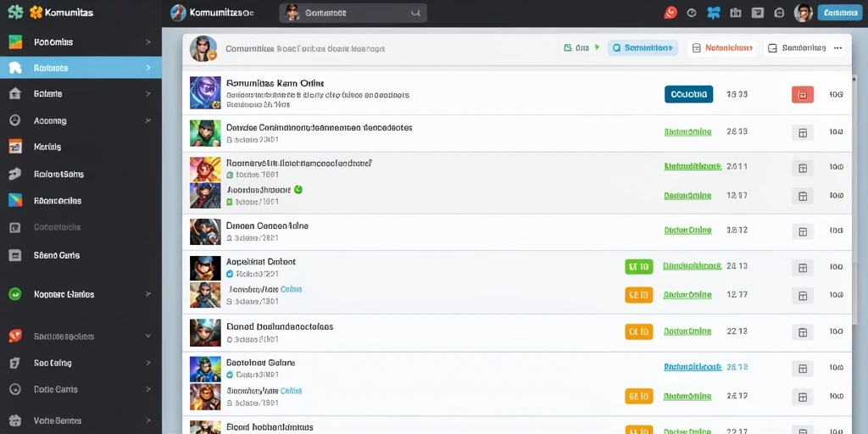Click the red icon beside Santoleeoetors
Image resolution: width=868 pixels, height=434 pixels.
point(15,336)
